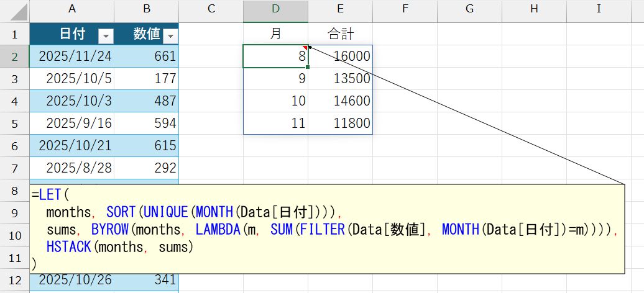Screen dimensions: 644x293
Task: Select row 5 header
Action: coord(15,123)
